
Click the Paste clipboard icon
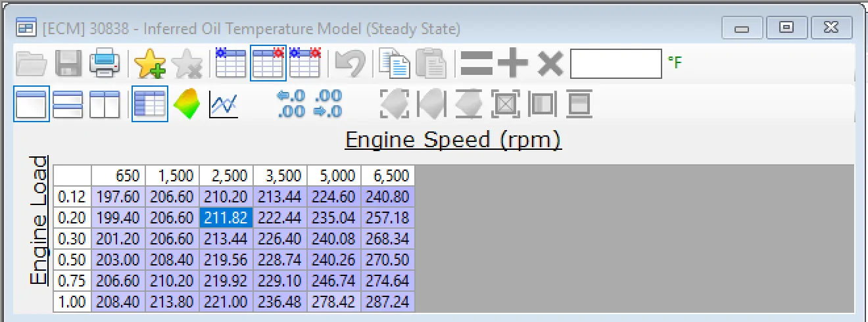pyautogui.click(x=431, y=64)
